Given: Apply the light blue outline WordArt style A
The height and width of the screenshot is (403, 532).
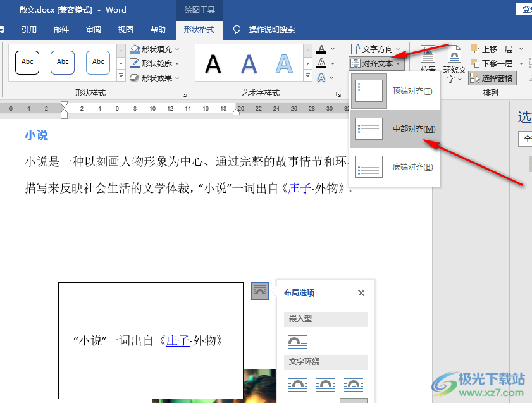Looking at the screenshot, I should 284,63.
